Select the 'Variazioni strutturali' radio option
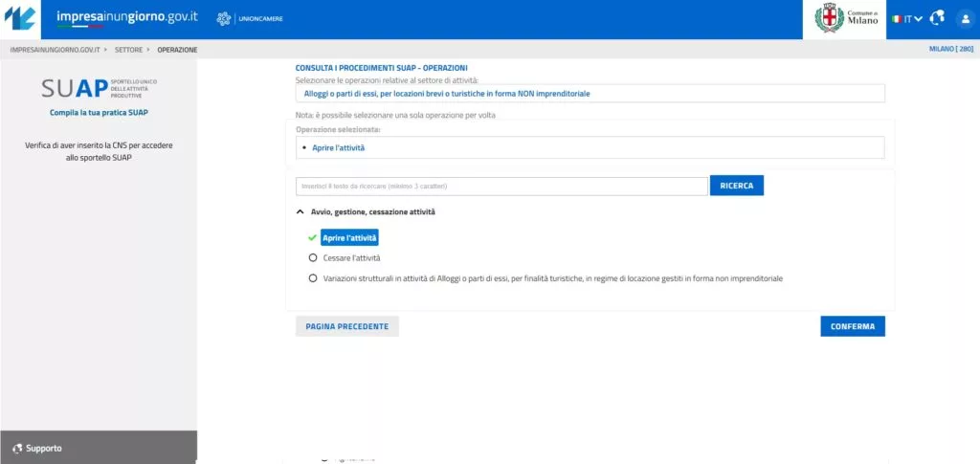Viewport: 980px width, 464px height. 313,278
